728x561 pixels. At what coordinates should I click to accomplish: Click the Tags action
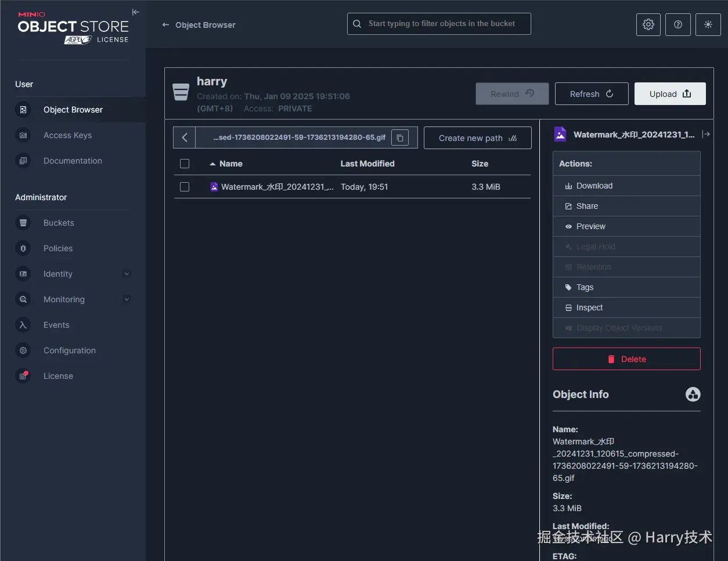[x=626, y=287]
